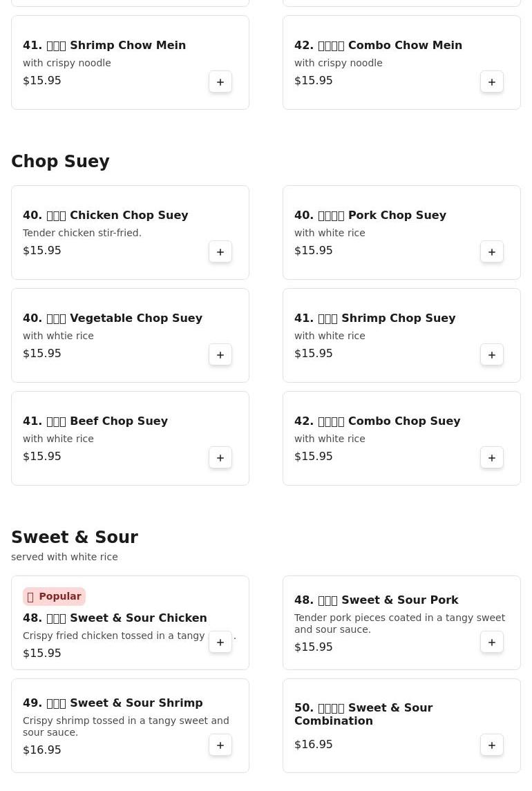Add Sweet & Sour Combination via plus
The height and width of the screenshot is (791, 532).
point(492,745)
